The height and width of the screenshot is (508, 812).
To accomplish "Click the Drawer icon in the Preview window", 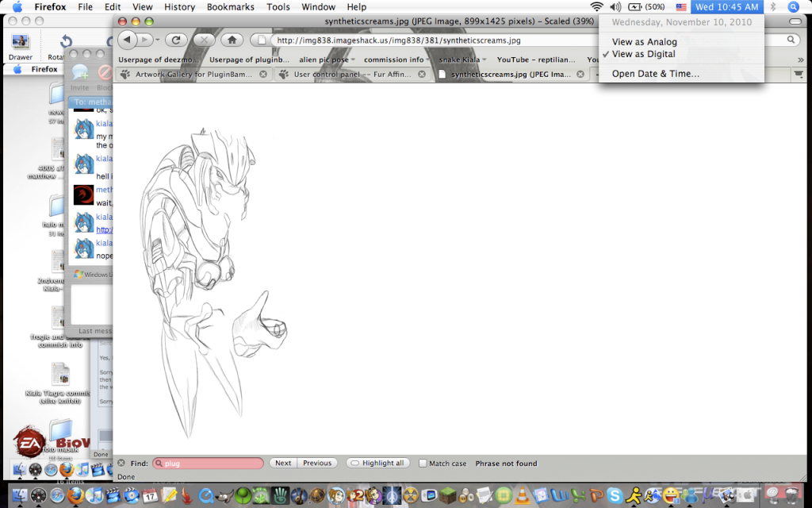I will tap(20, 47).
